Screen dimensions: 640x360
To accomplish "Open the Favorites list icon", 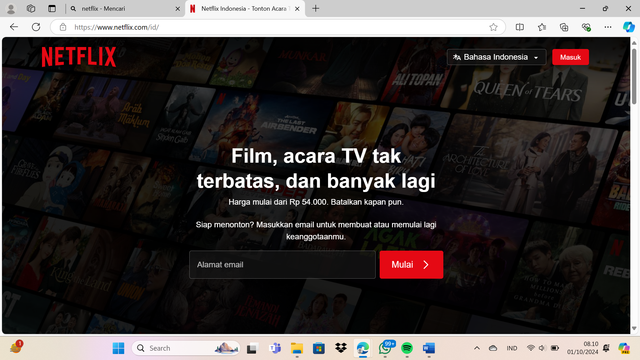I will click(x=542, y=27).
